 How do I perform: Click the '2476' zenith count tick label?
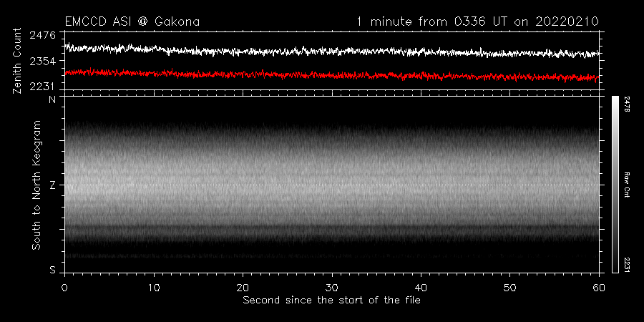(42, 35)
